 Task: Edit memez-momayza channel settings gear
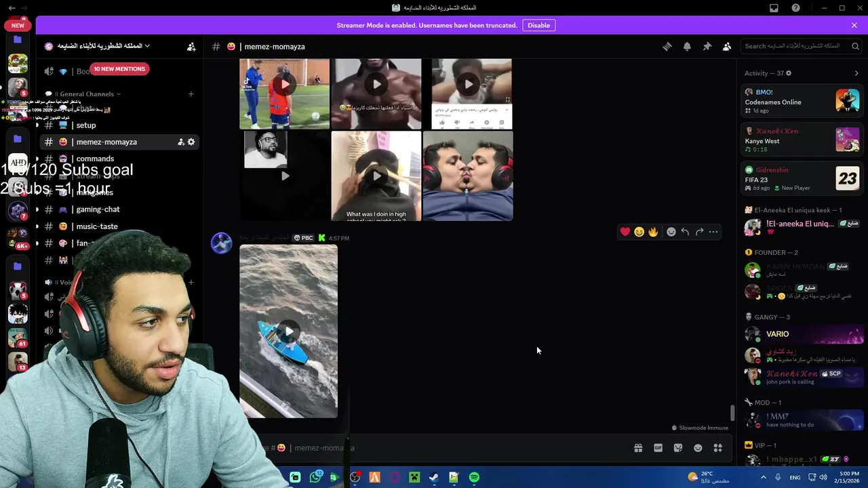pyautogui.click(x=191, y=142)
